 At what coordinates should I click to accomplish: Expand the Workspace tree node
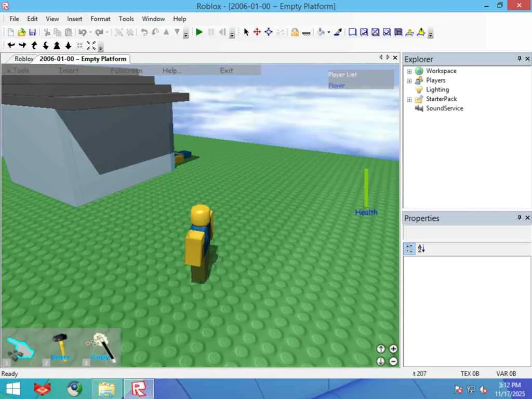409,71
